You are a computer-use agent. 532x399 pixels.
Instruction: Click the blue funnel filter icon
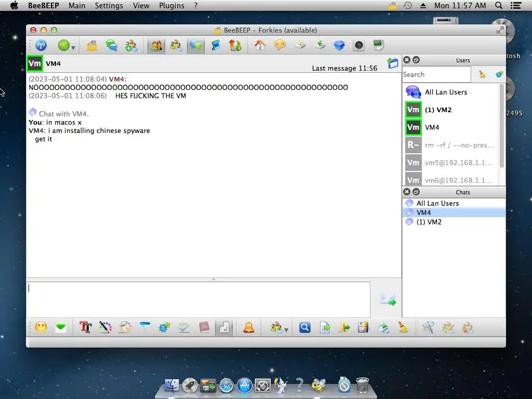click(x=144, y=327)
